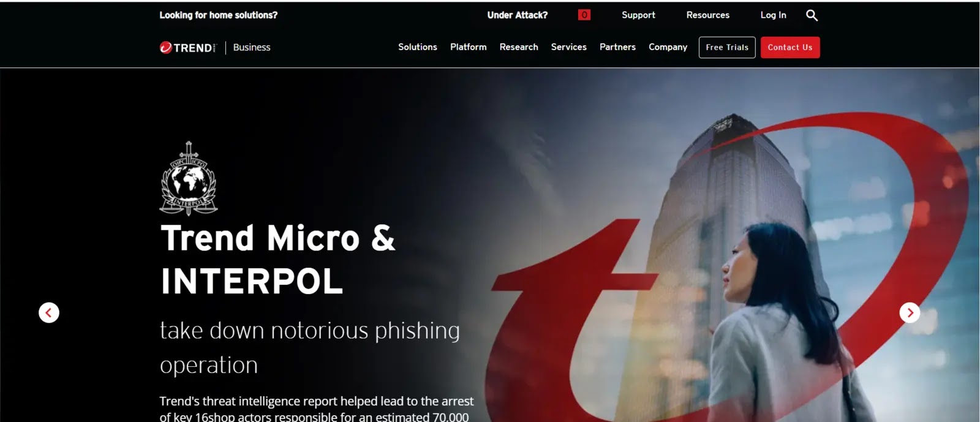Click the INTERPOL emblem image
Image resolution: width=980 pixels, height=422 pixels.
click(189, 178)
